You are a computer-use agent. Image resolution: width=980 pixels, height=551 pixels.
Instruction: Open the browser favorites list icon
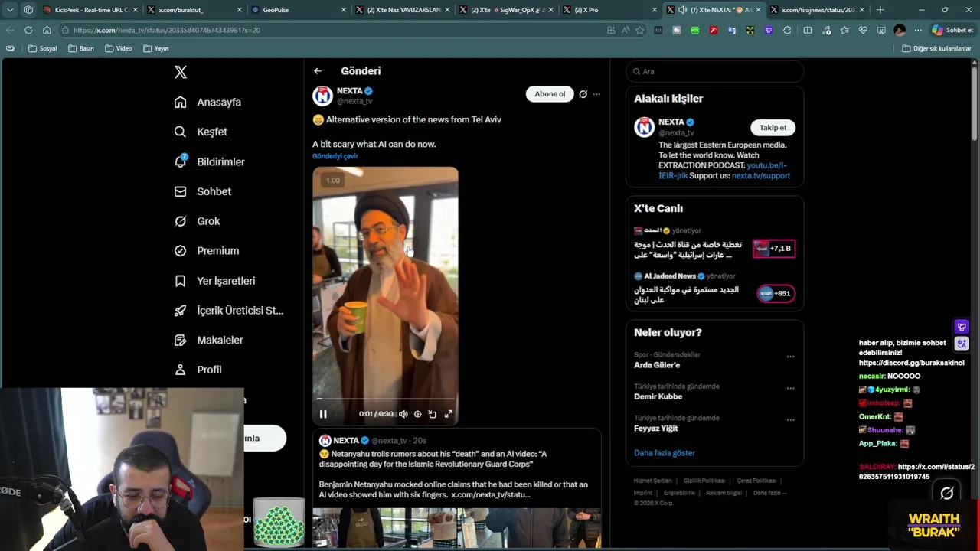tap(844, 30)
